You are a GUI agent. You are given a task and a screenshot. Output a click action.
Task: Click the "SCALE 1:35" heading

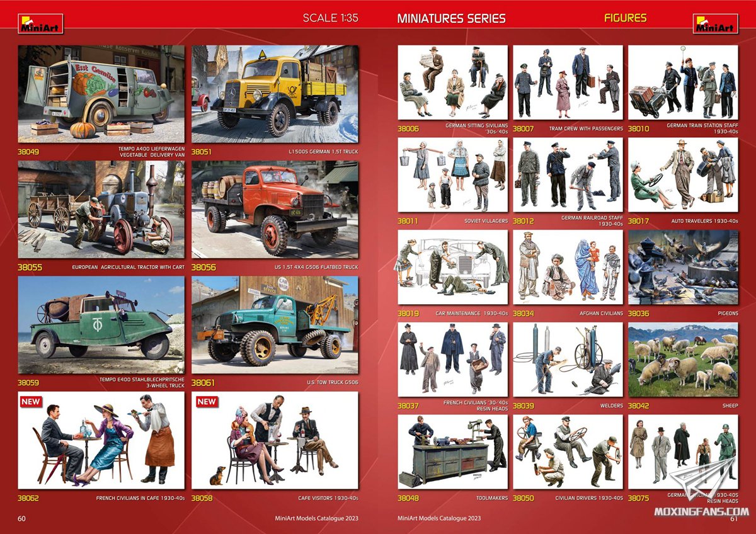(x=330, y=18)
